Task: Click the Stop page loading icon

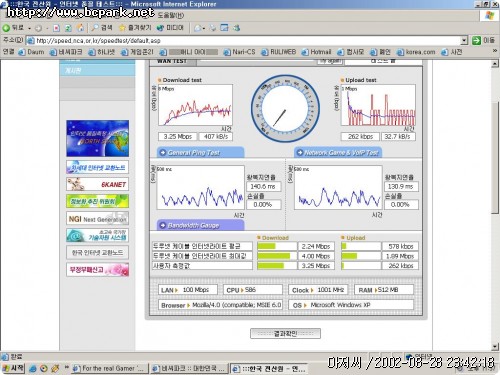Action: pos(56,28)
